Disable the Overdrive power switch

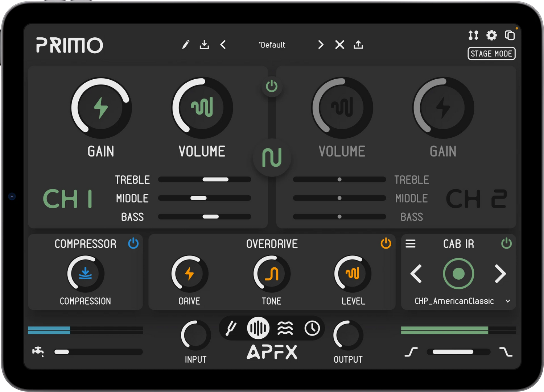386,243
